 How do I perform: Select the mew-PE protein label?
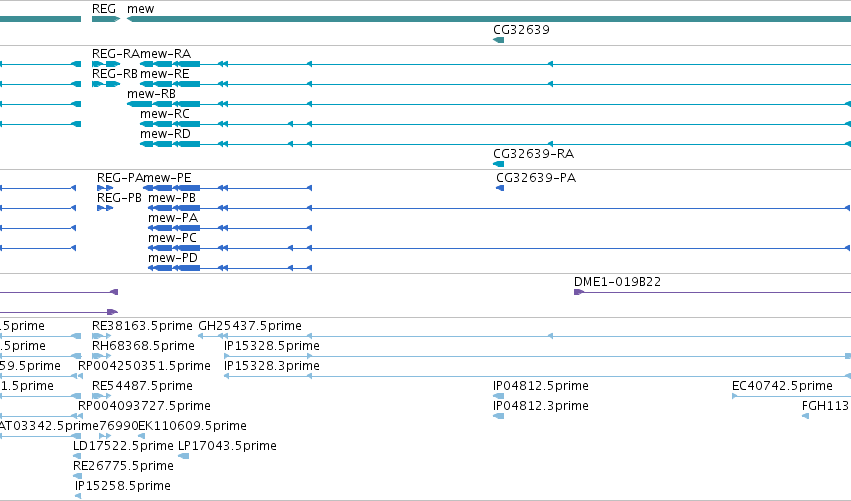click(168, 178)
